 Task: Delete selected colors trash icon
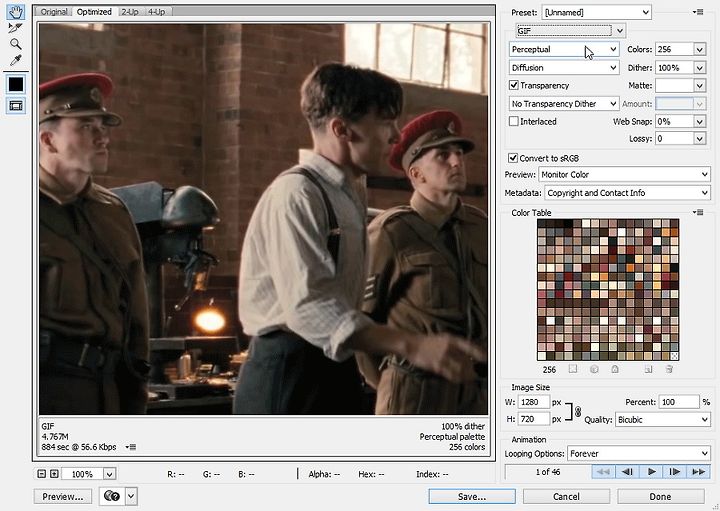click(669, 369)
